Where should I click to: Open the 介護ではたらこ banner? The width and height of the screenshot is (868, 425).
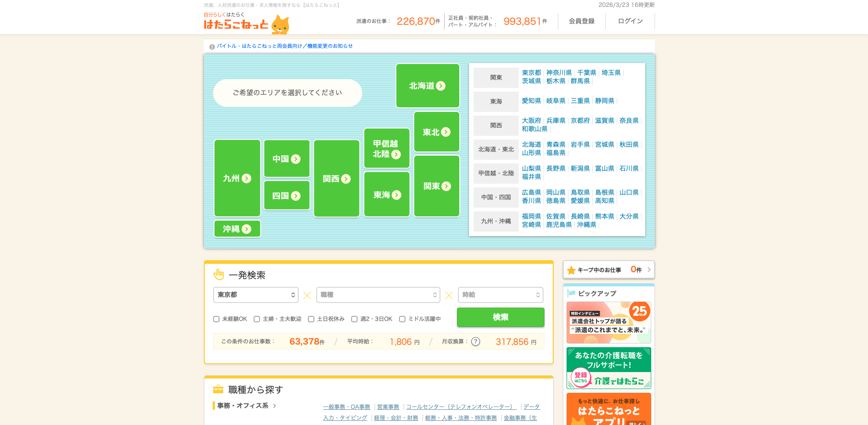(608, 368)
